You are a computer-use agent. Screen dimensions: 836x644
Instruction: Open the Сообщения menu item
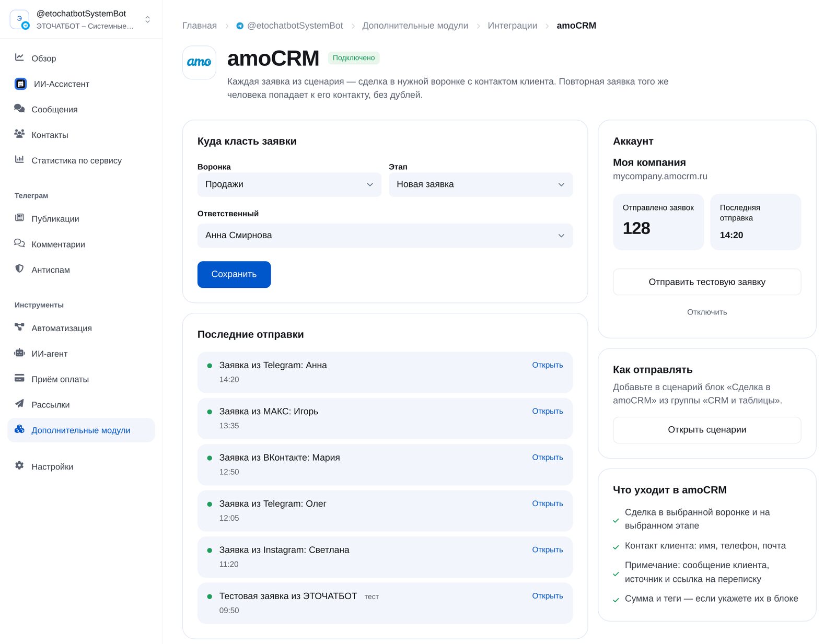pos(81,109)
